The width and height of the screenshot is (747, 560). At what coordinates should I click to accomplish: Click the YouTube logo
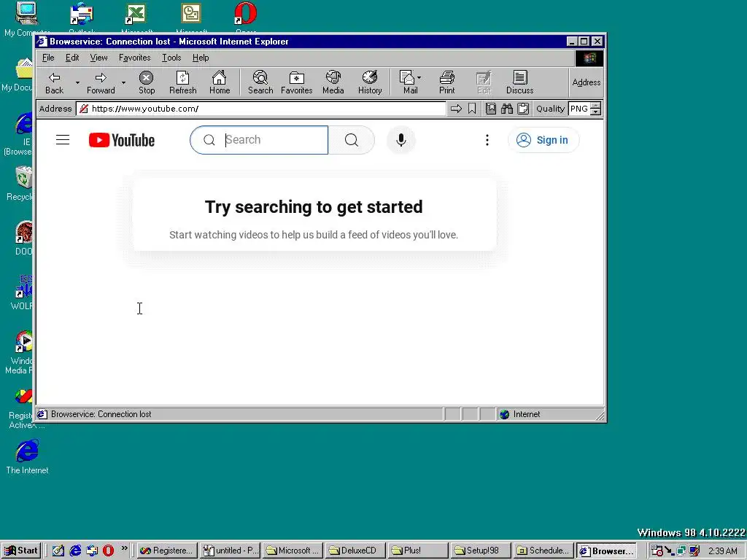pyautogui.click(x=122, y=140)
